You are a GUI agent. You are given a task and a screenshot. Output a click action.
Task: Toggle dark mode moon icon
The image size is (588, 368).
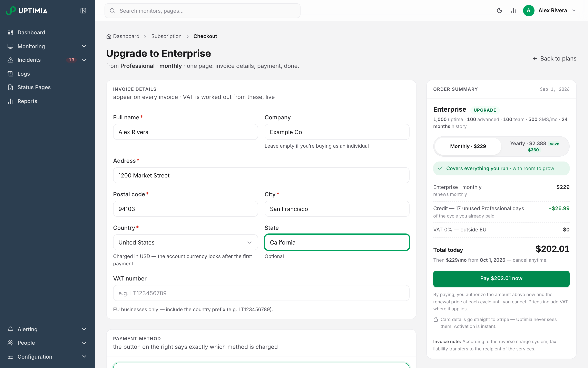tap(500, 10)
